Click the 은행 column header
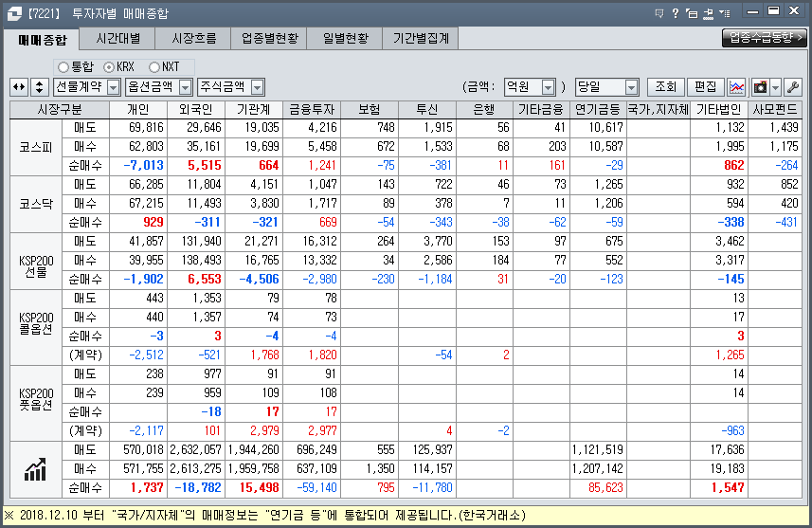Image resolution: width=812 pixels, height=528 pixels. pos(485,109)
